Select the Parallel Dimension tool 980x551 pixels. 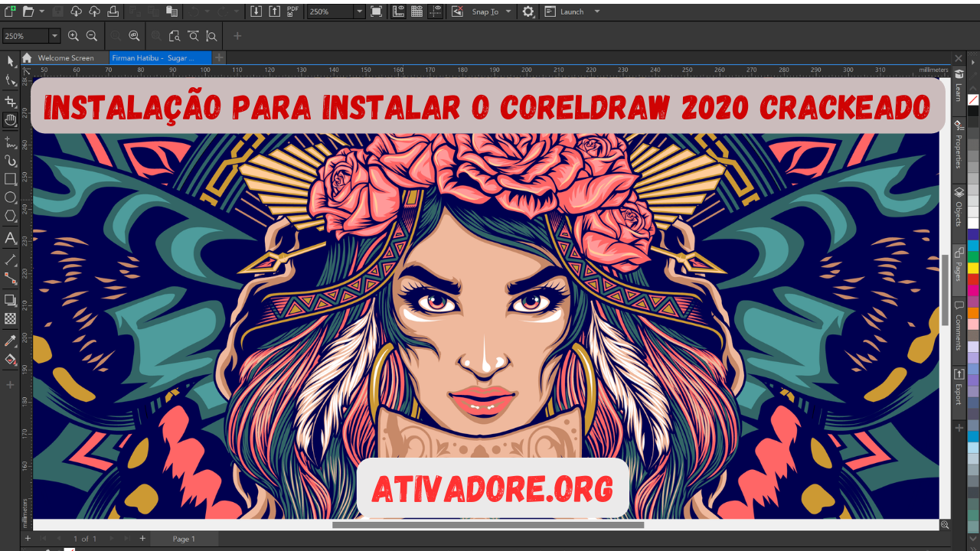pos(10,260)
